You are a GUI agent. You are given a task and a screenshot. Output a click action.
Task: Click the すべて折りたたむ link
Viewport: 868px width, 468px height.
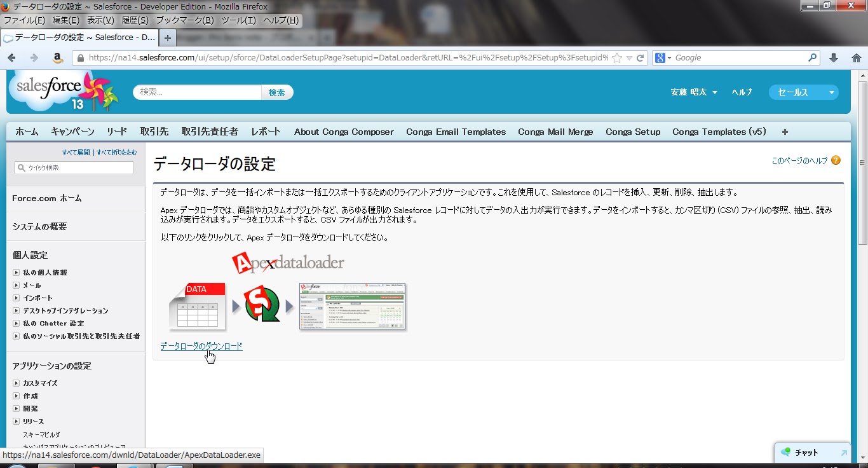tap(116, 153)
